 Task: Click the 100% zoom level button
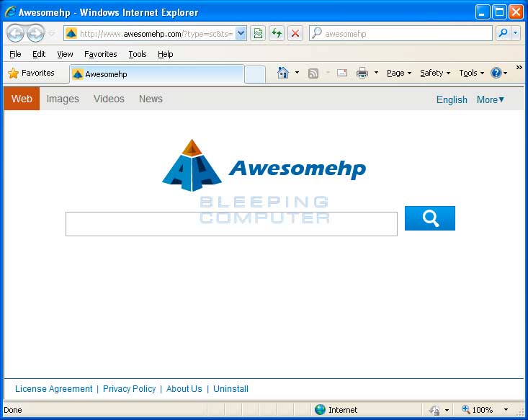477,410
